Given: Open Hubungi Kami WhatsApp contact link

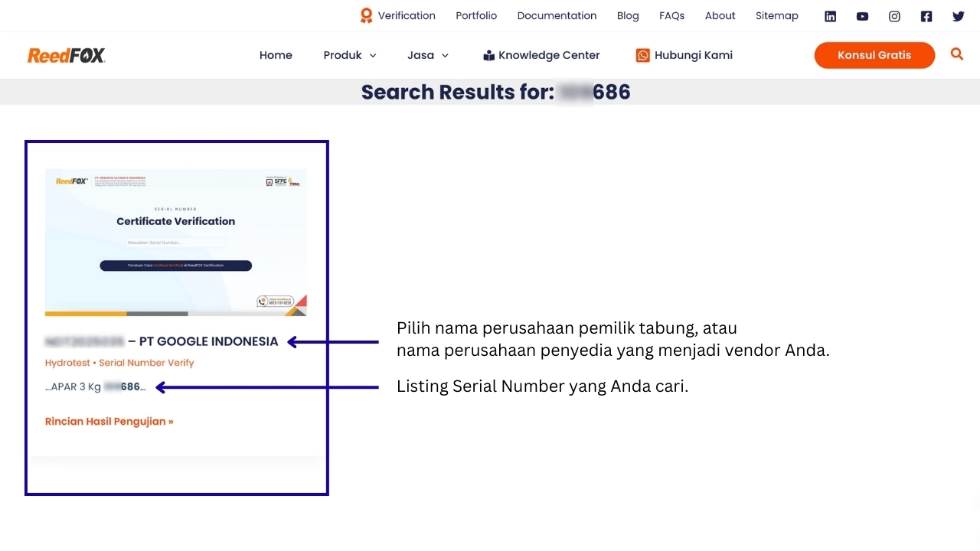Looking at the screenshot, I should pyautogui.click(x=684, y=55).
